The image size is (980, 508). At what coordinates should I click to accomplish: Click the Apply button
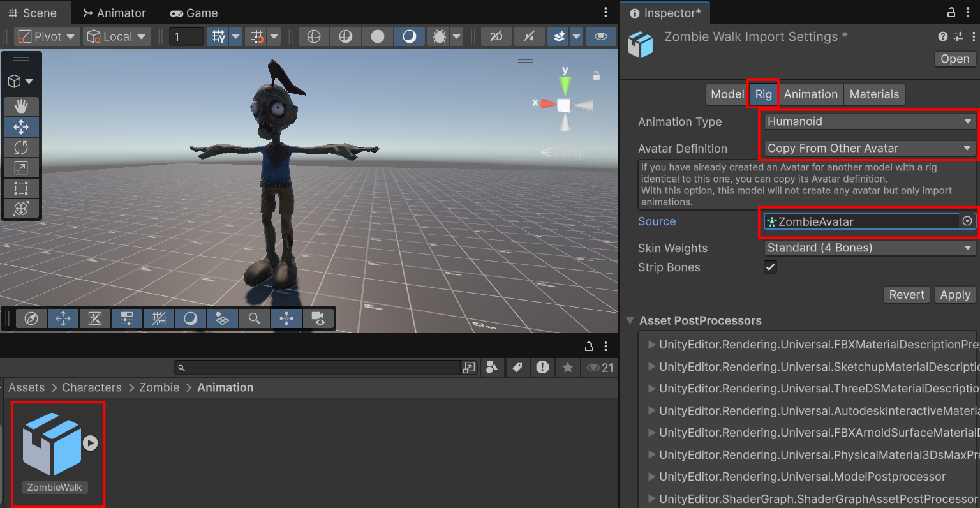955,295
